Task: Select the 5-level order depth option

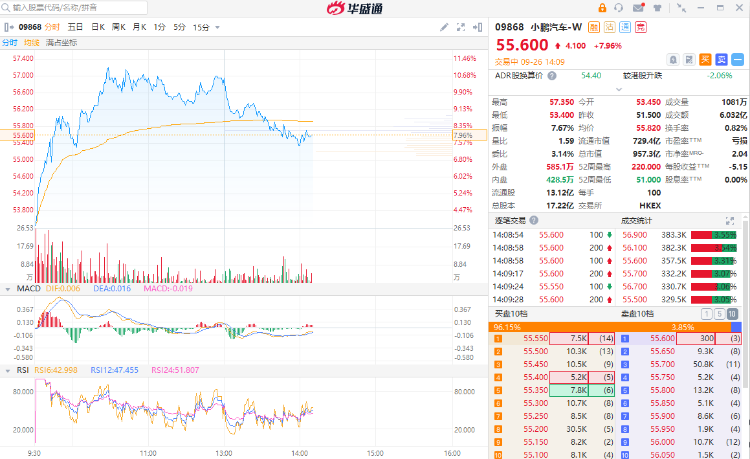Action: coord(718,313)
